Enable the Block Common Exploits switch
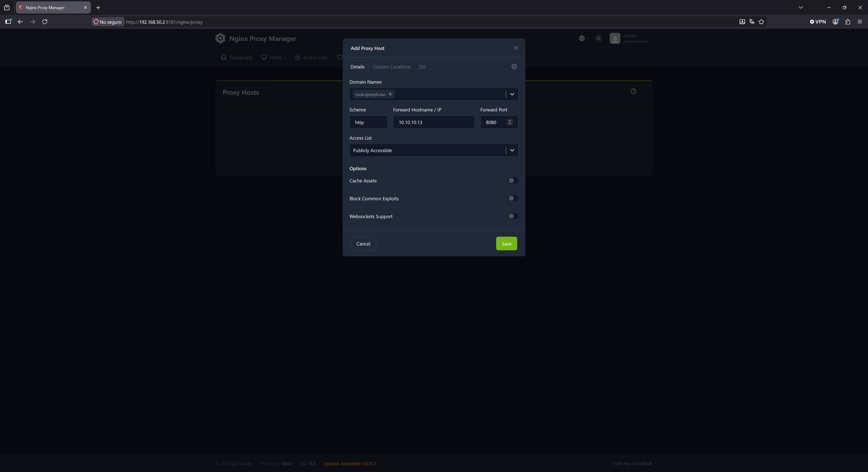The height and width of the screenshot is (472, 868). [513, 198]
